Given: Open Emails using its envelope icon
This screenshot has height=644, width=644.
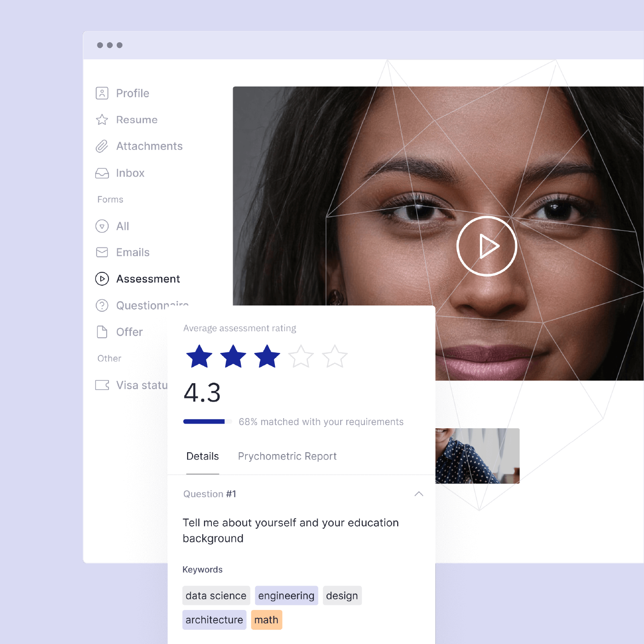Looking at the screenshot, I should pyautogui.click(x=102, y=252).
